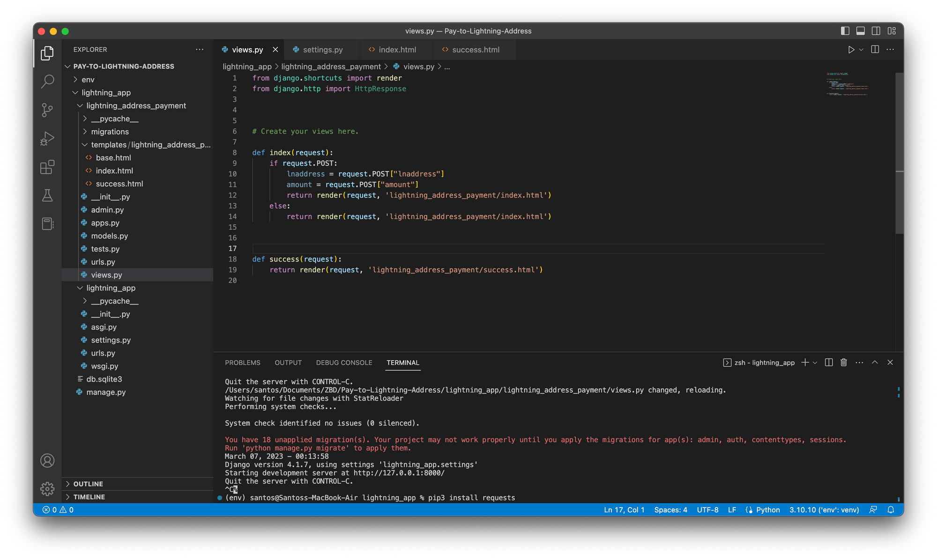937x560 pixels.
Task: Split the terminal panel
Action: [x=829, y=362]
